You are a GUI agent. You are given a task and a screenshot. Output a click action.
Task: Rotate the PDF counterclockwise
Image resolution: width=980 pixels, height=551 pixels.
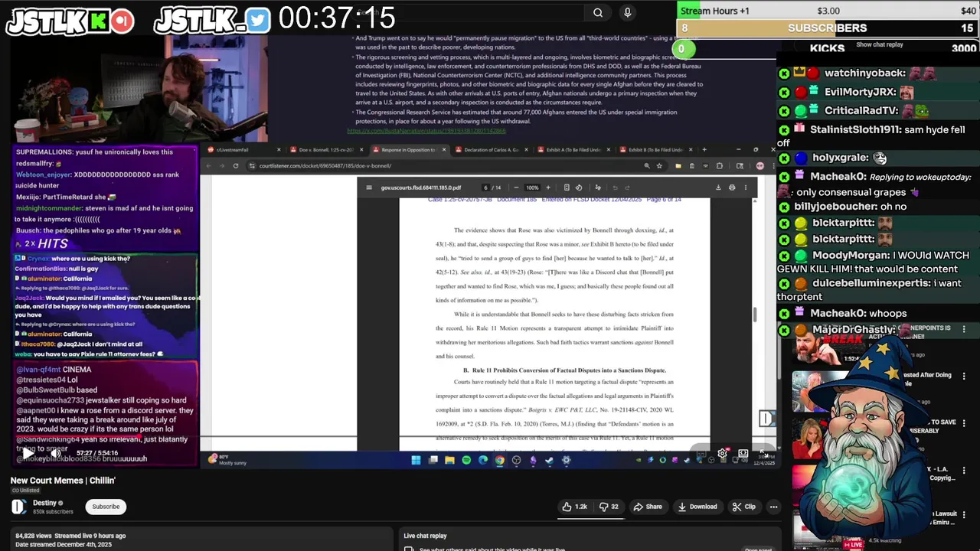click(579, 187)
